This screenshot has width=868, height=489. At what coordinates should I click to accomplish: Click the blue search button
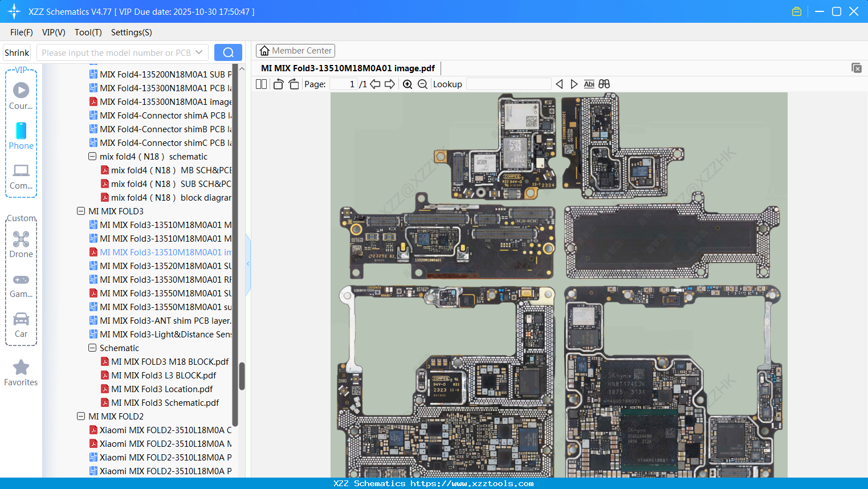(x=228, y=52)
